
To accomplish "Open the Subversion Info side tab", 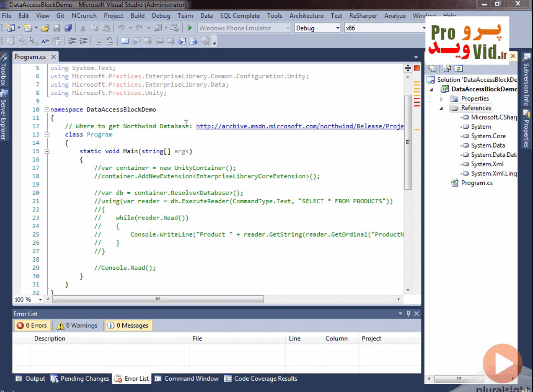I will tap(526, 80).
